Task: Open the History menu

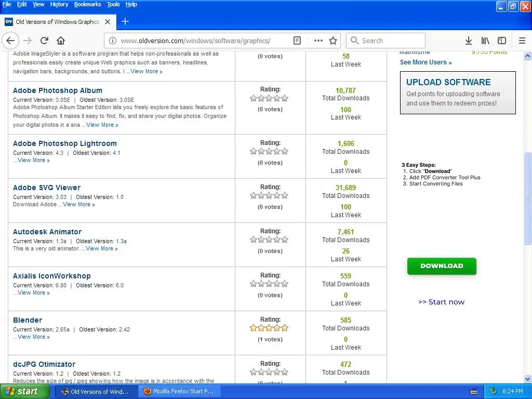Action: (59, 4)
